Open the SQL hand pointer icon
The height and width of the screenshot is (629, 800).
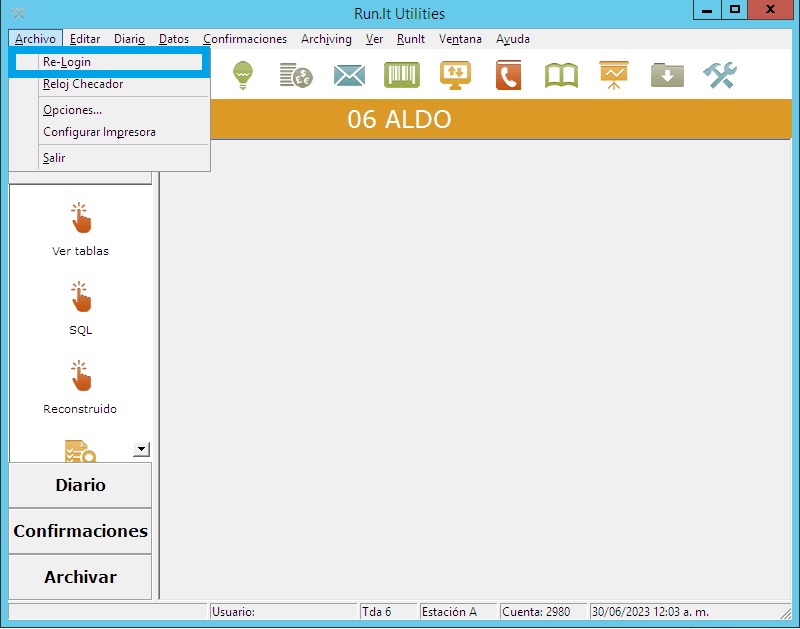point(81,296)
